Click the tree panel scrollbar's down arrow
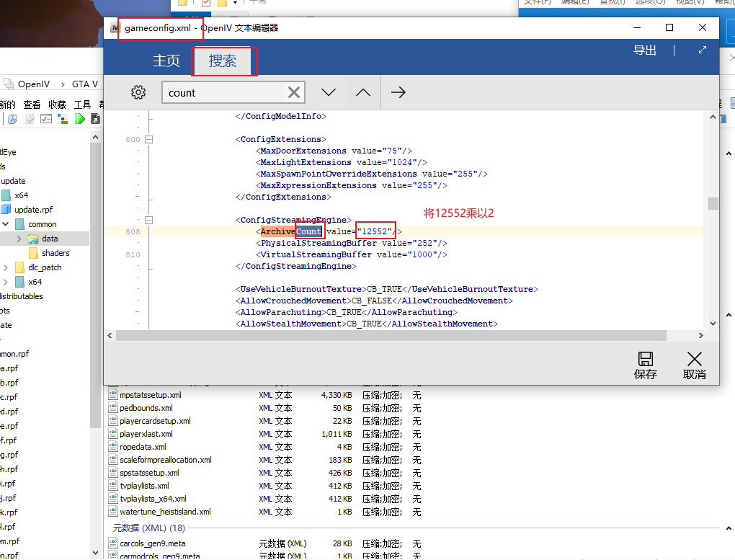735x560 pixels. pos(95,553)
